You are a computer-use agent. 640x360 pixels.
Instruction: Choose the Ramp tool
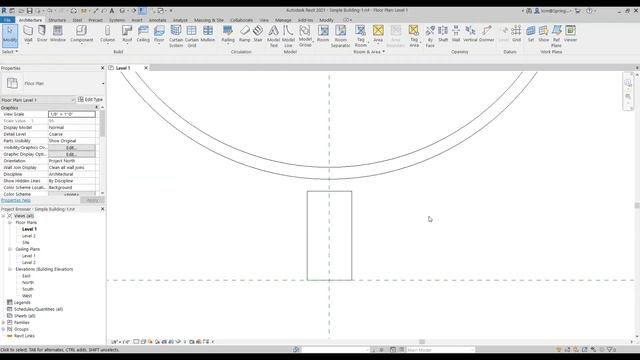coord(244,33)
